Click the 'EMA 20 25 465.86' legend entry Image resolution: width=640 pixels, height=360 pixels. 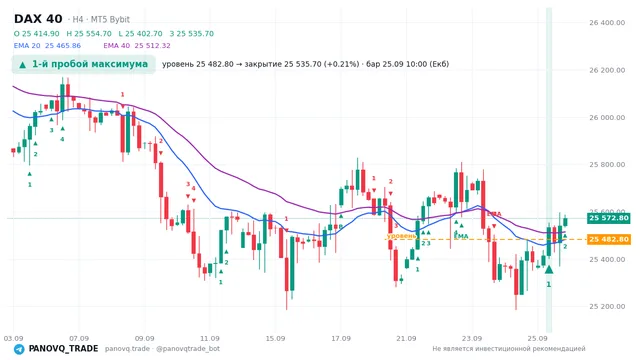[x=47, y=45]
